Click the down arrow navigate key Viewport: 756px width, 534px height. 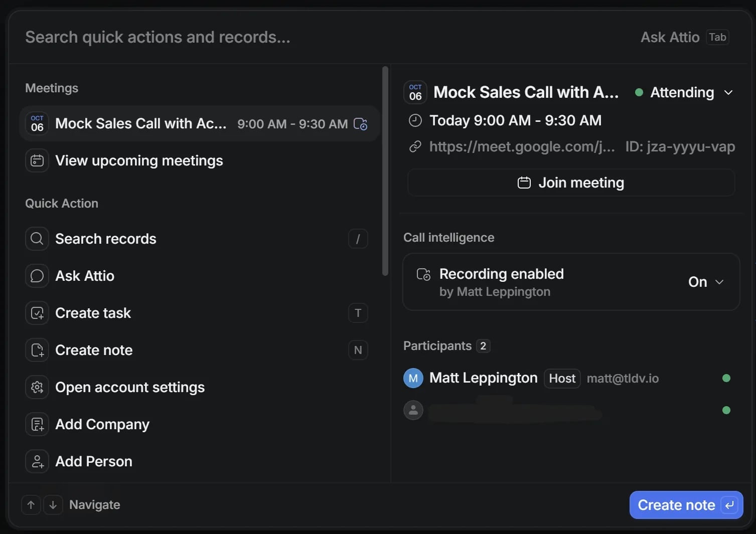(53, 505)
